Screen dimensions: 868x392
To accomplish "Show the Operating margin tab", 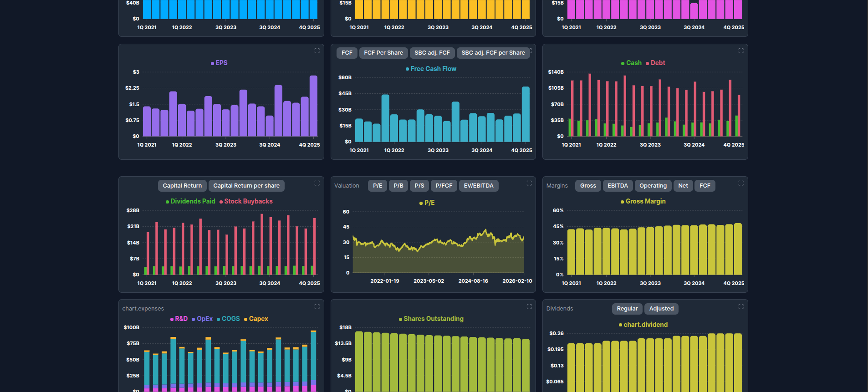I will coord(653,186).
